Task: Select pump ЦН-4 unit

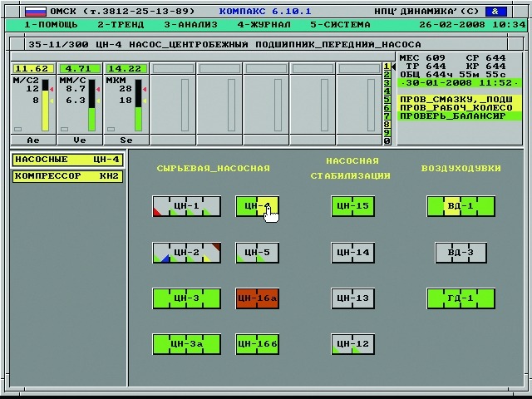Action: [x=257, y=206]
